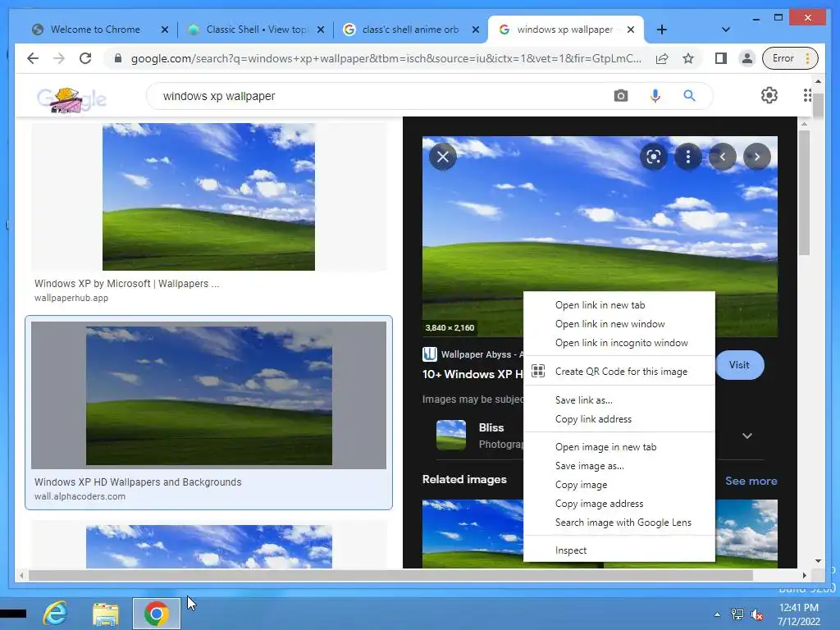Click the page horizontal scrollbar
This screenshot has height=630, width=840.
(391, 575)
